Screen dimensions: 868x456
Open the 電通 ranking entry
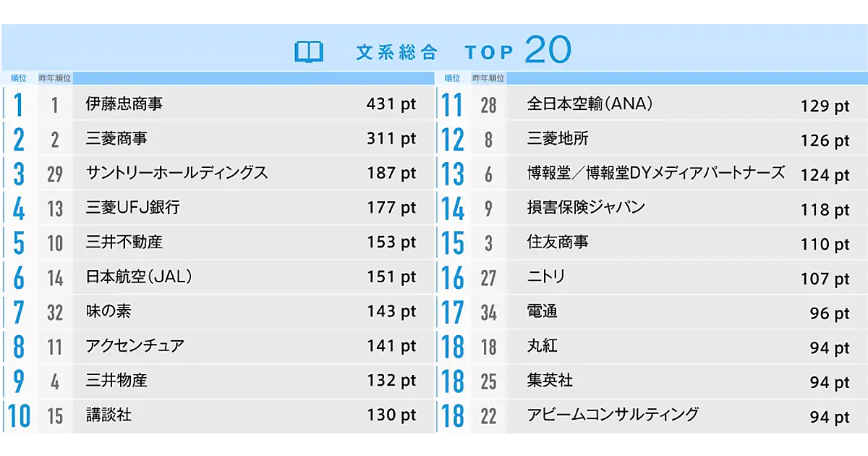coord(542,311)
